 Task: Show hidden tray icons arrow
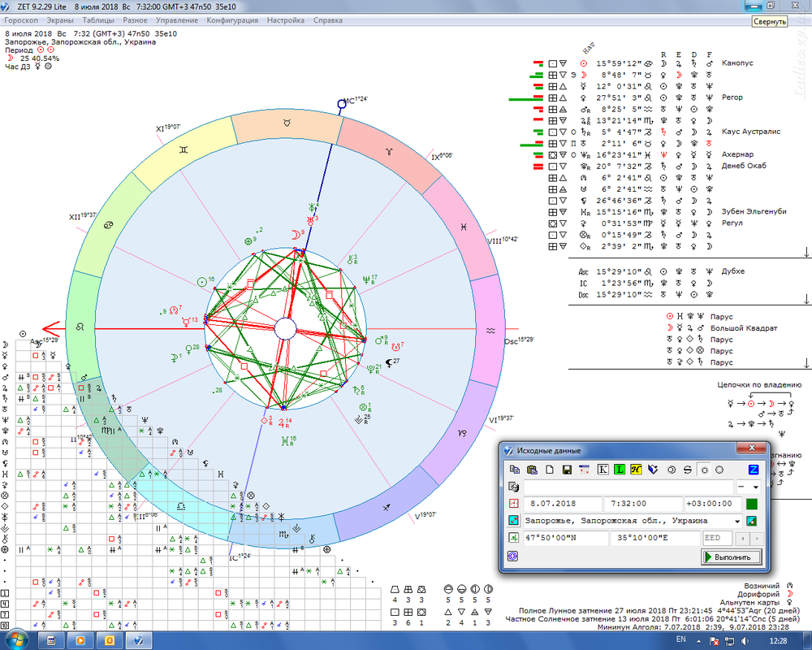698,641
